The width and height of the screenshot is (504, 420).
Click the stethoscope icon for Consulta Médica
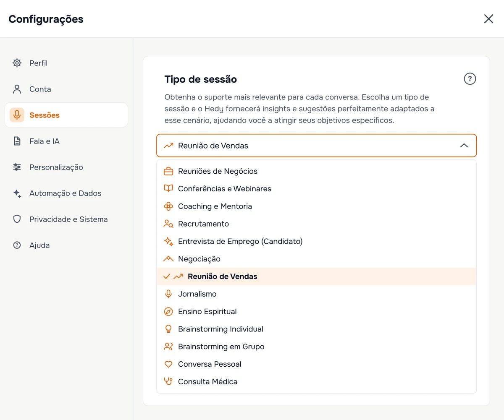click(x=168, y=381)
